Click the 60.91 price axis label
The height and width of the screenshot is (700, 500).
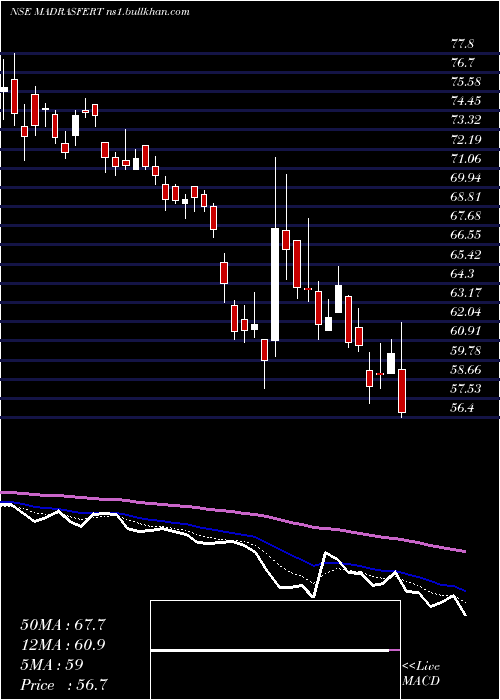[x=466, y=331]
